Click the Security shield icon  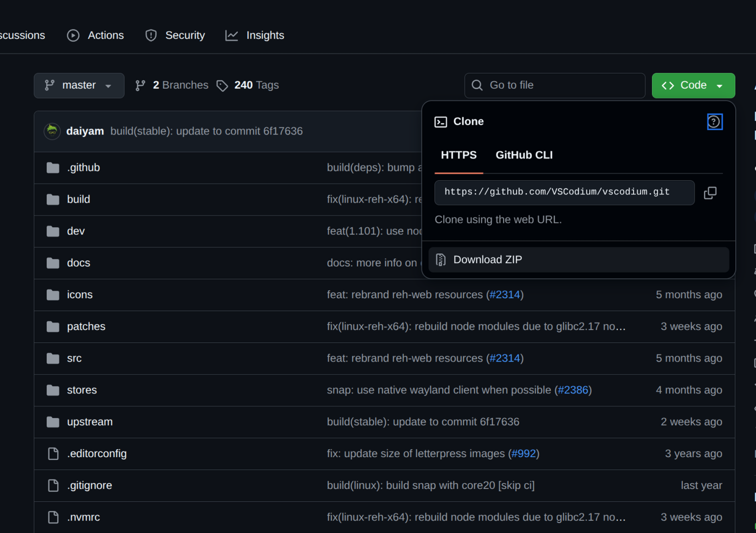point(151,35)
